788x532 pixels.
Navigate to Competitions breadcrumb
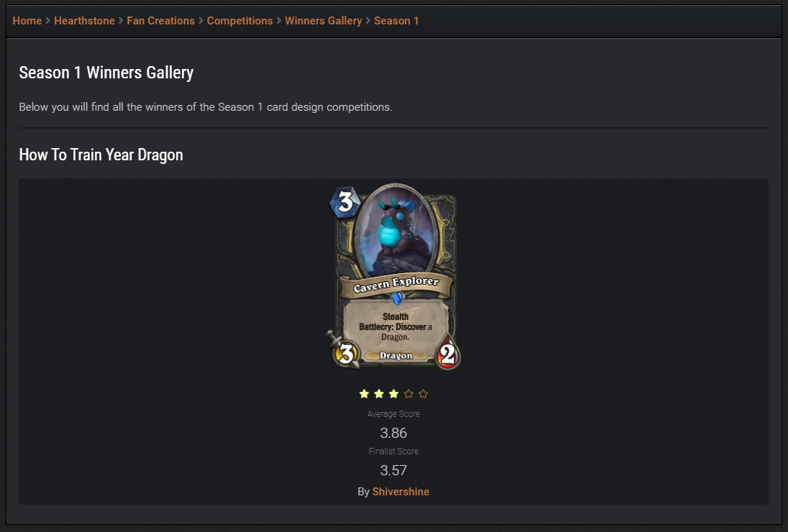tap(239, 21)
